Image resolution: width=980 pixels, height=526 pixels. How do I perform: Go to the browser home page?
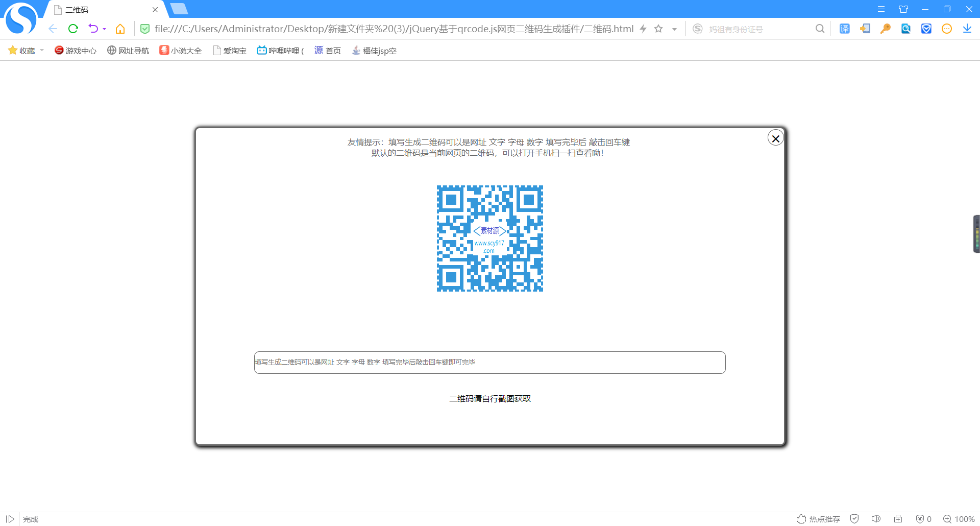click(120, 29)
